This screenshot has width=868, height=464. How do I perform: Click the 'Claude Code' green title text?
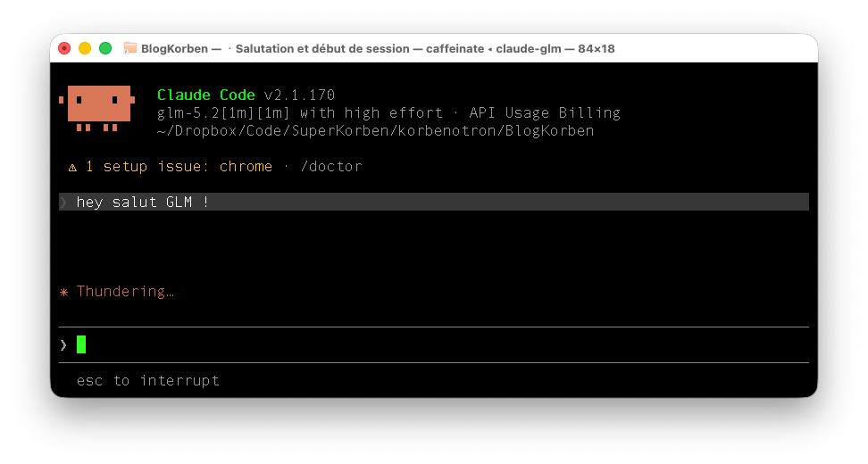pyautogui.click(x=206, y=95)
